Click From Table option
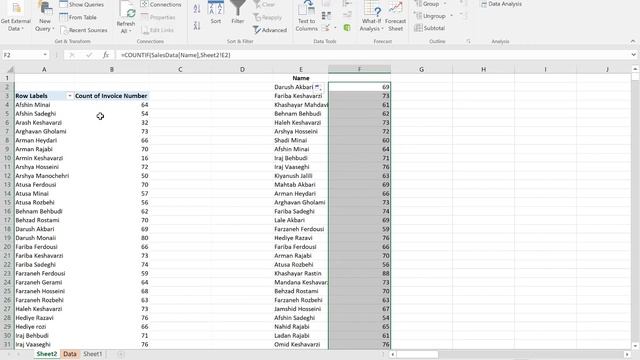Viewport: 640px width, 360px height. coord(78,17)
